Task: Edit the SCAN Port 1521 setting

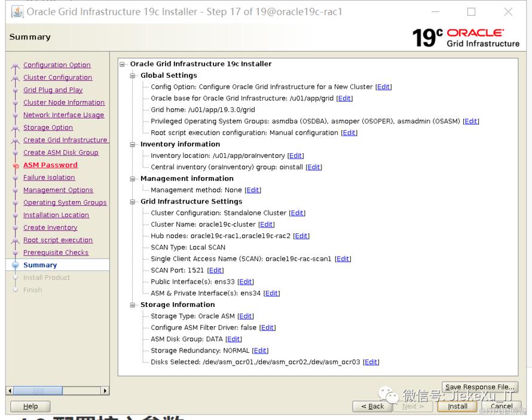Action: pyautogui.click(x=215, y=270)
